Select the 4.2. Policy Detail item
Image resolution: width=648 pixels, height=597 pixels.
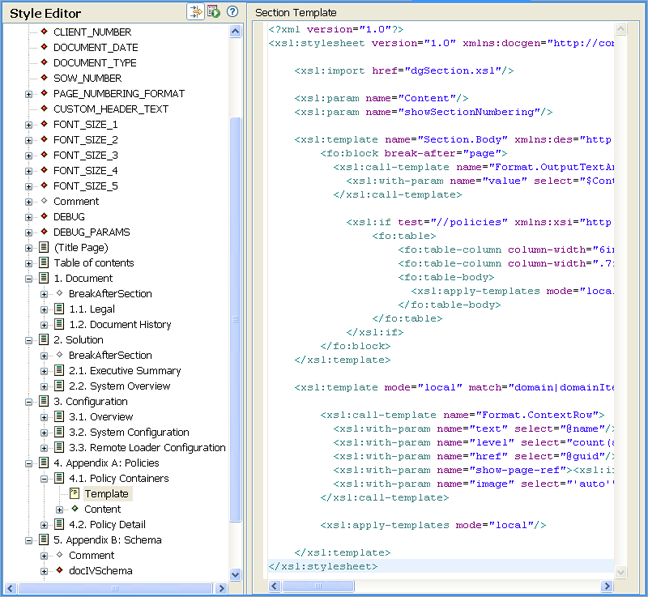click(x=107, y=524)
